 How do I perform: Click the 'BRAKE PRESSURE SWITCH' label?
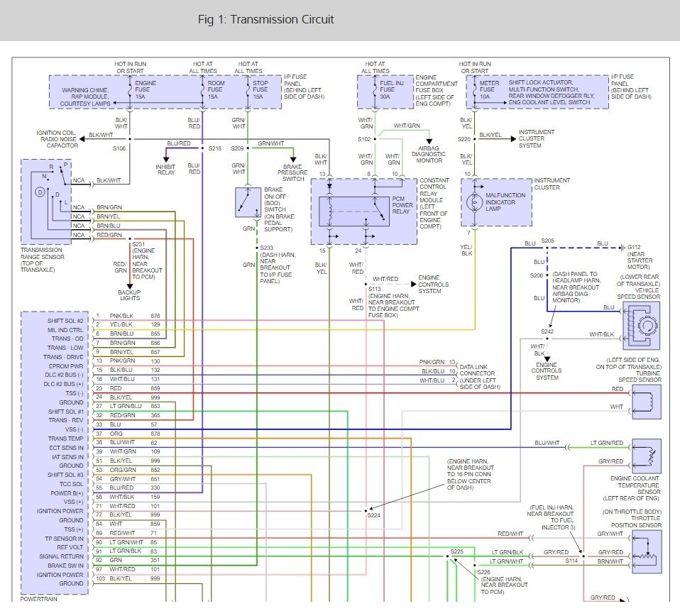(x=292, y=172)
